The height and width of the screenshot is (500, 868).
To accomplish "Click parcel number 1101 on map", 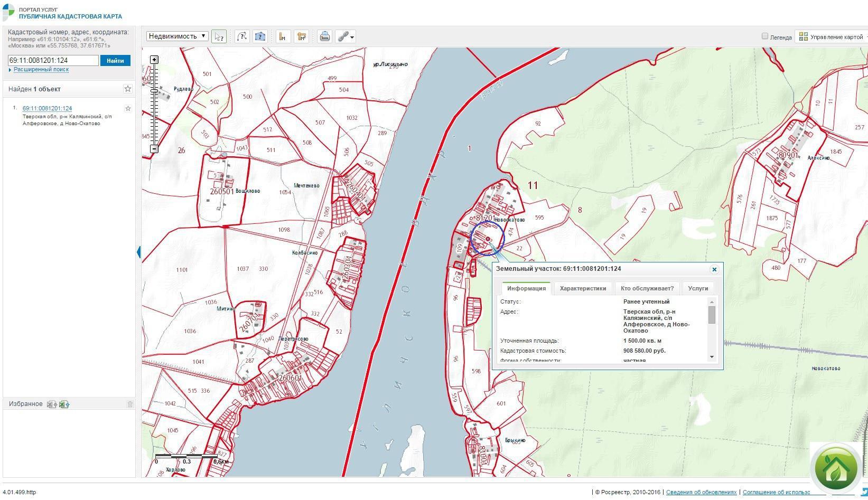I will coord(182,270).
